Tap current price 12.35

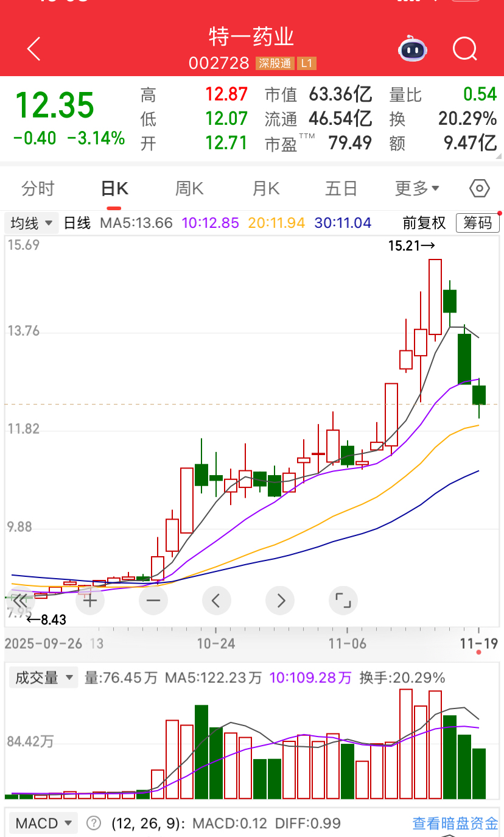(55, 105)
